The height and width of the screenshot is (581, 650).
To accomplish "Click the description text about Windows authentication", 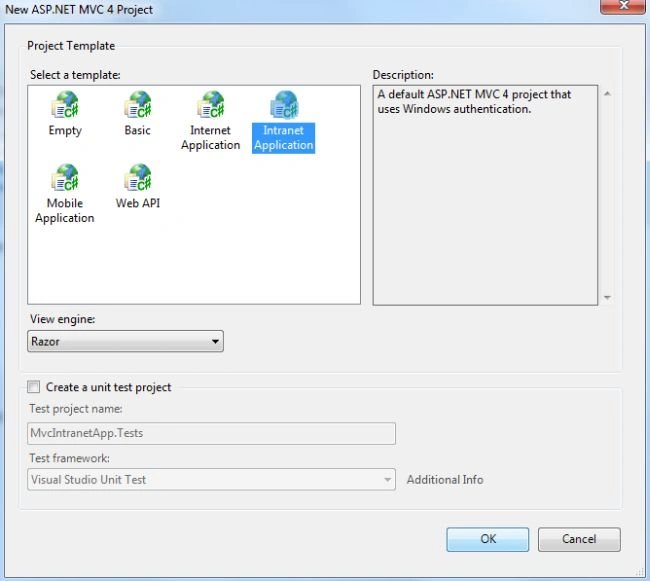I will [x=474, y=102].
